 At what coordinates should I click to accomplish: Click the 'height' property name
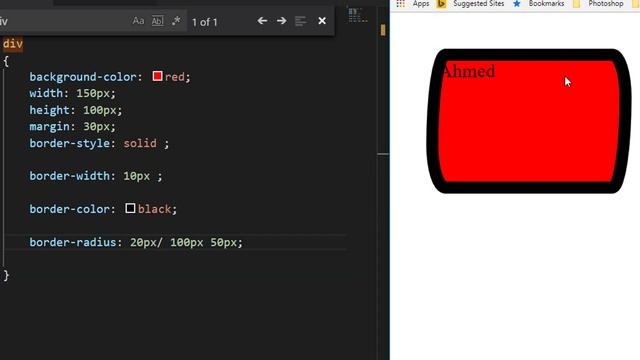[49, 110]
